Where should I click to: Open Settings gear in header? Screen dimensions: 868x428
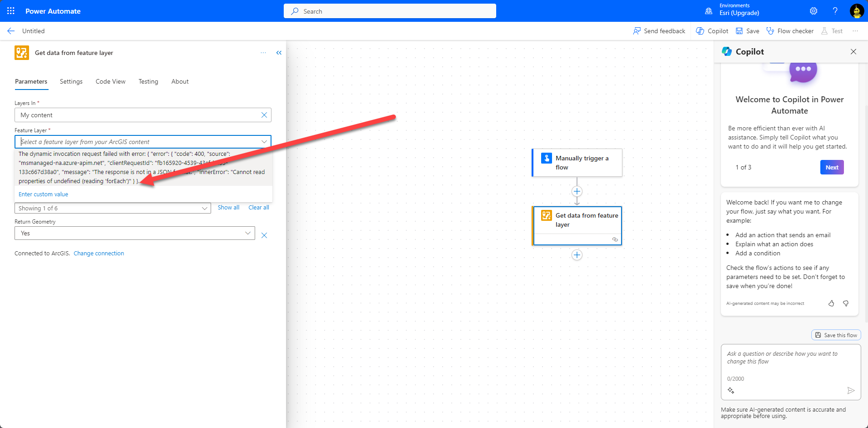814,11
